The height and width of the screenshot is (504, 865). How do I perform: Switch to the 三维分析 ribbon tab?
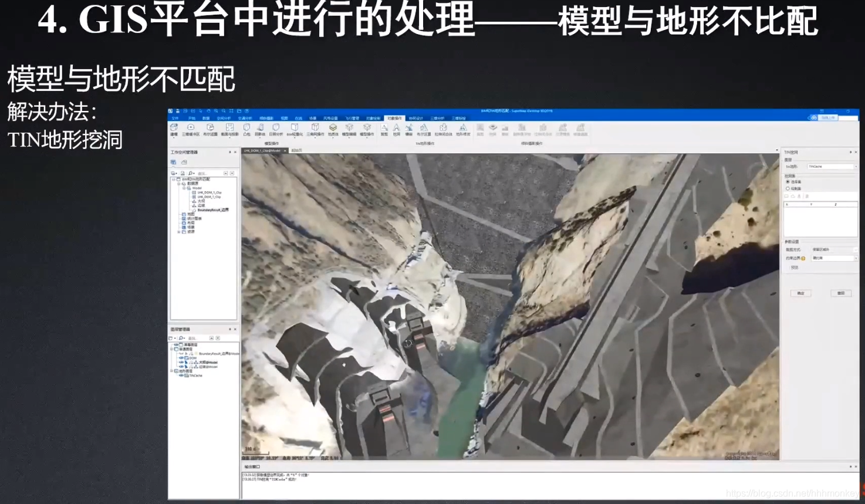click(x=437, y=118)
